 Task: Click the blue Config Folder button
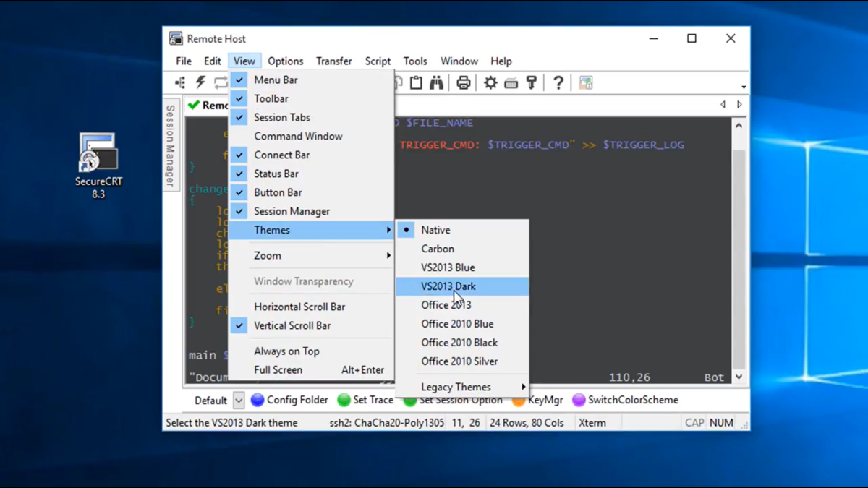tap(289, 400)
